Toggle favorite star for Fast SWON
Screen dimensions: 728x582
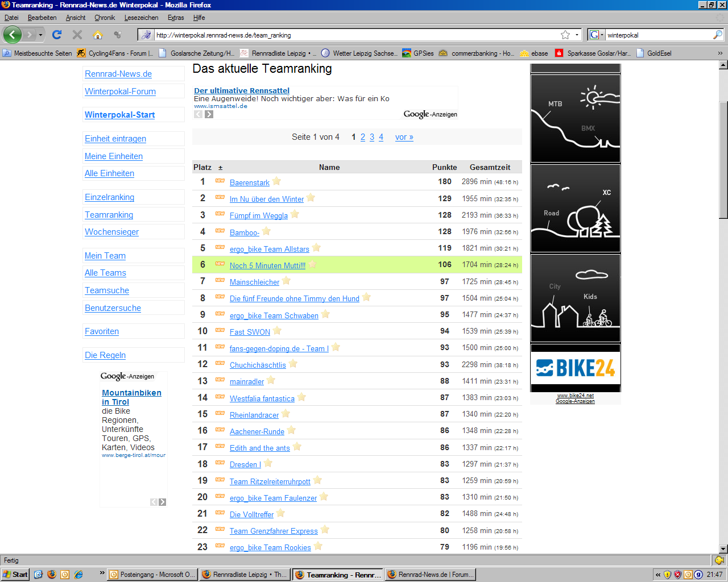tap(277, 331)
